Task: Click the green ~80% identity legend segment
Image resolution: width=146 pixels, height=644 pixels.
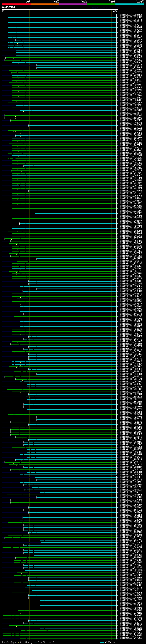Action: 101,4
